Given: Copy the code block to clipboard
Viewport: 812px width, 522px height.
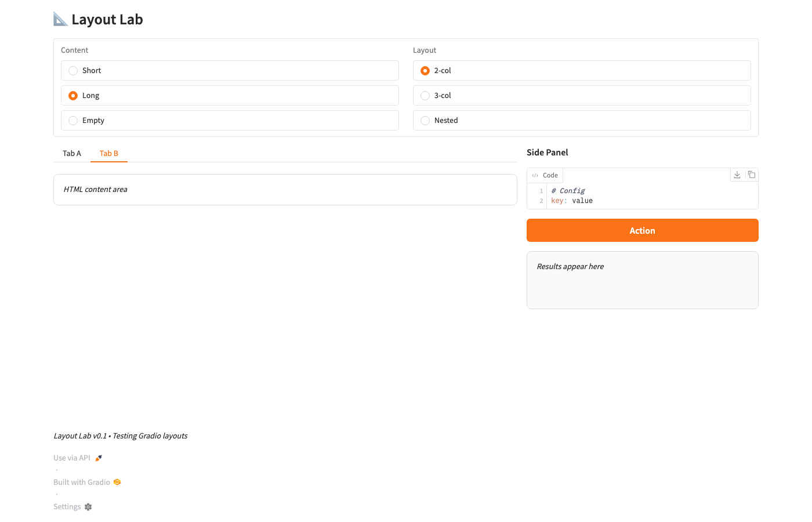Looking at the screenshot, I should (751, 175).
